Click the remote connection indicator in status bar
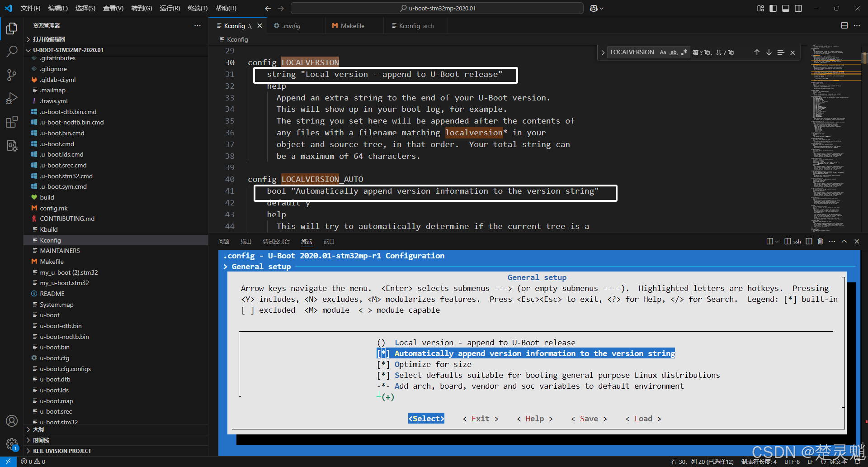The image size is (868, 467). 8,462
